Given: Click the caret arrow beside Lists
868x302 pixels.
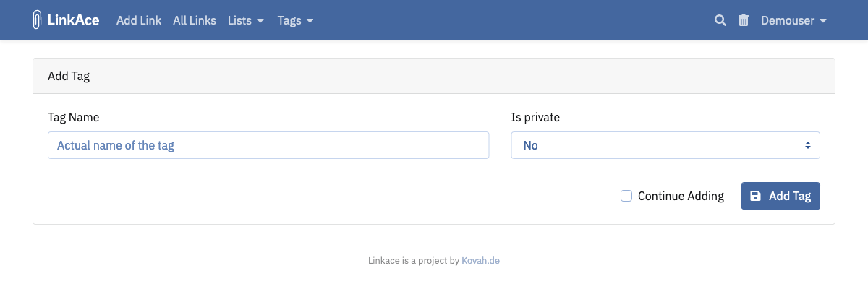Looking at the screenshot, I should point(260,21).
